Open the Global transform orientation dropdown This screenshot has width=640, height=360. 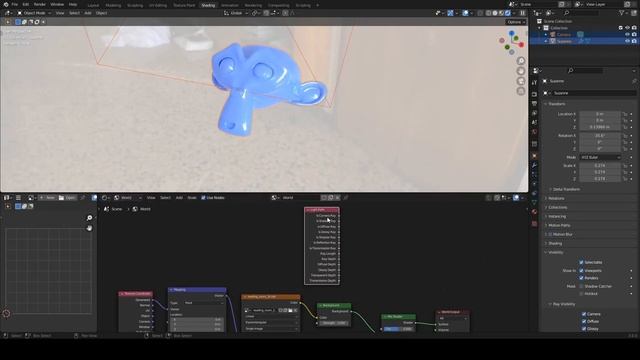tap(236, 13)
